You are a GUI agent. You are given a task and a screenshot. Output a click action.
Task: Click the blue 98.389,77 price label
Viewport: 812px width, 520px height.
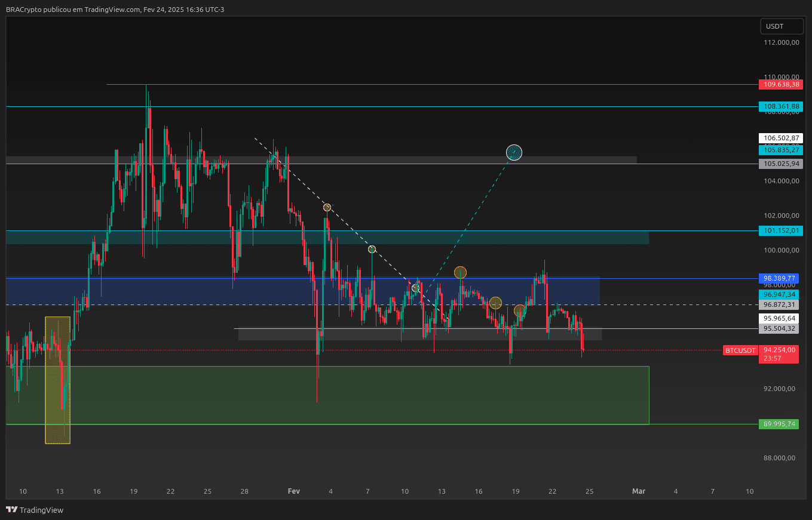[x=779, y=278]
